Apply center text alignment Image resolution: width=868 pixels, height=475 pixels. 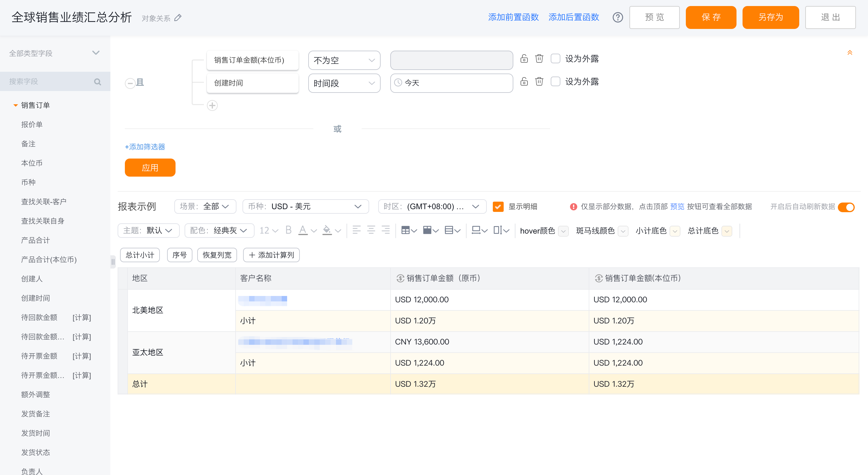(x=371, y=230)
